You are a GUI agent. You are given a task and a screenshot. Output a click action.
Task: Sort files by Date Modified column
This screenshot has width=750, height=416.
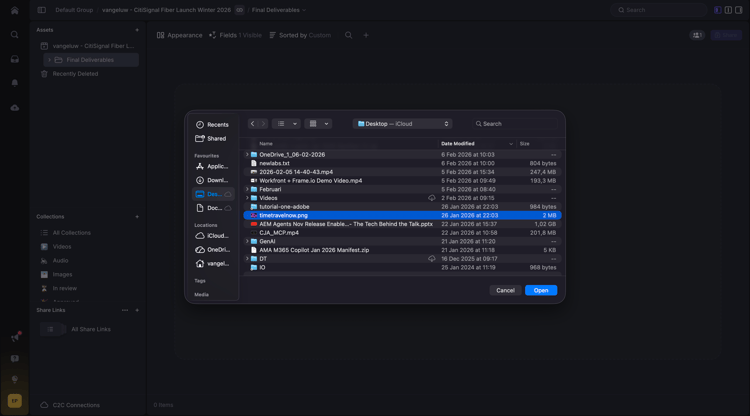[x=477, y=143]
